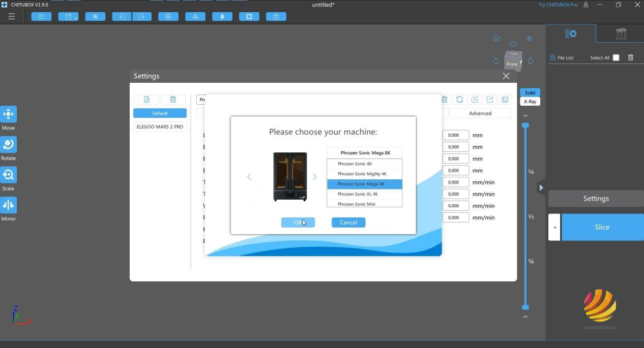644x348 pixels.
Task: Choose Phrozen Sonic Mini from list
Action: (x=364, y=204)
